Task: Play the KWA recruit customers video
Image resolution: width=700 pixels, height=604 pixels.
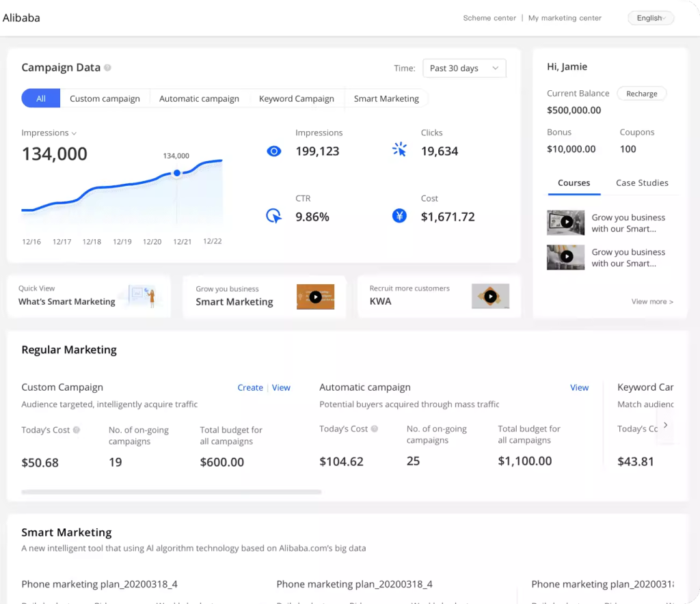Action: pos(490,297)
